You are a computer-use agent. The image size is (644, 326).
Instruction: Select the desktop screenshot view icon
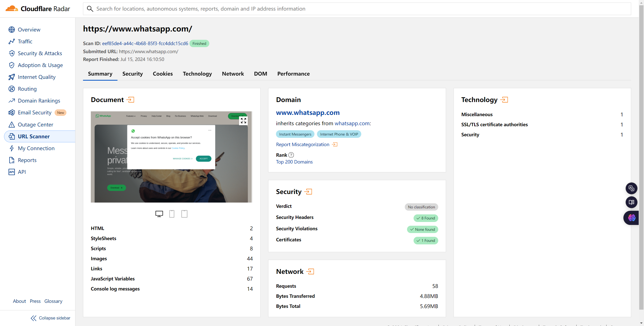159,214
